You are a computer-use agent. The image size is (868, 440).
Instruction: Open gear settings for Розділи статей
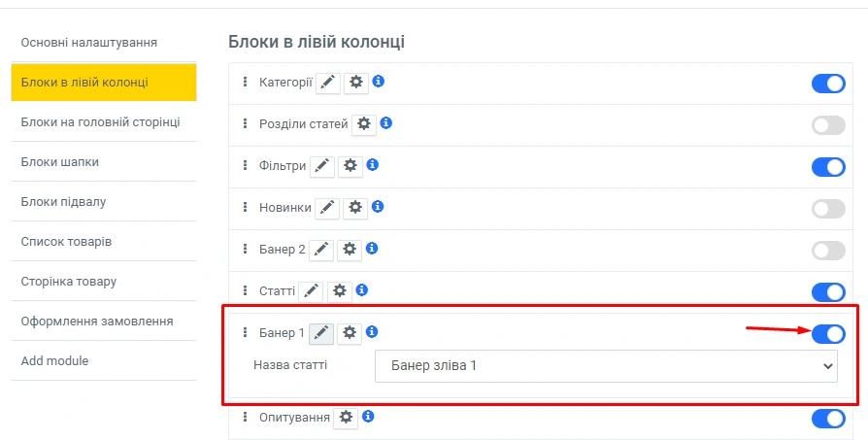[x=364, y=124]
